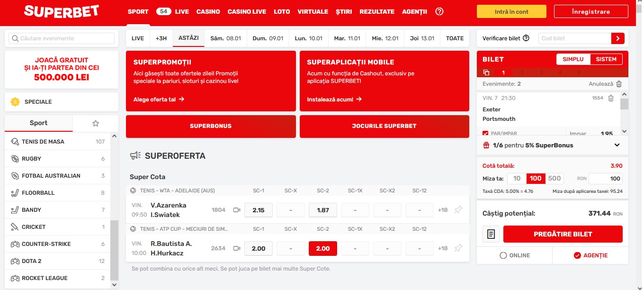The width and height of the screenshot is (644, 290).
Task: Open Verificare bilet info question icon
Action: pyautogui.click(x=526, y=38)
